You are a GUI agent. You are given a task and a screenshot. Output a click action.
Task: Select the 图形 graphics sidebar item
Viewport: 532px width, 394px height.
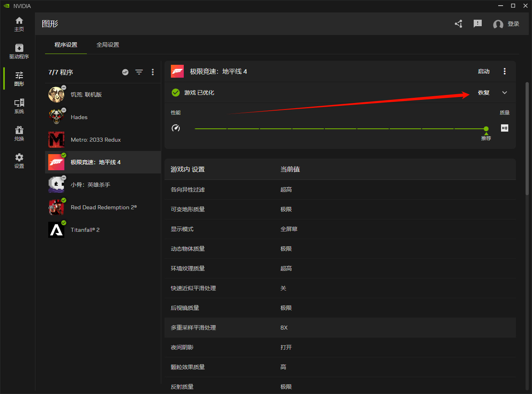click(x=19, y=79)
